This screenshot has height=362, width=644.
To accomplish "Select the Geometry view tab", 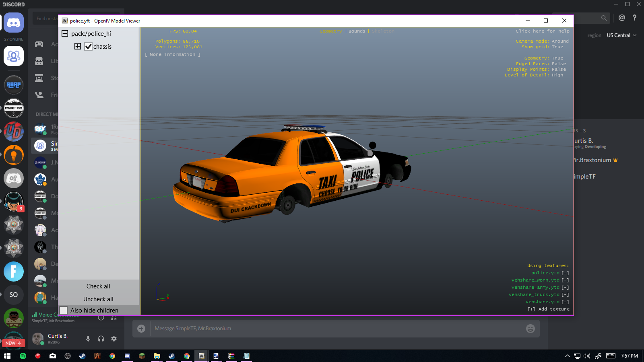I will 330,31.
